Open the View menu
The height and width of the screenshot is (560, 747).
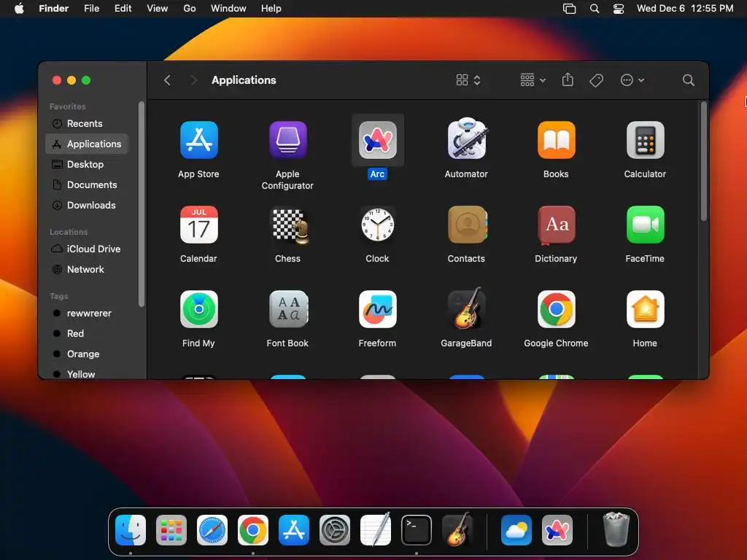coord(158,8)
